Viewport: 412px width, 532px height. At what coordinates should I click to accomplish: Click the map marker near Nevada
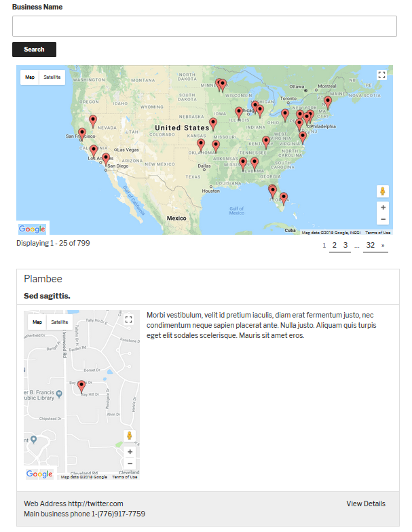(93, 121)
